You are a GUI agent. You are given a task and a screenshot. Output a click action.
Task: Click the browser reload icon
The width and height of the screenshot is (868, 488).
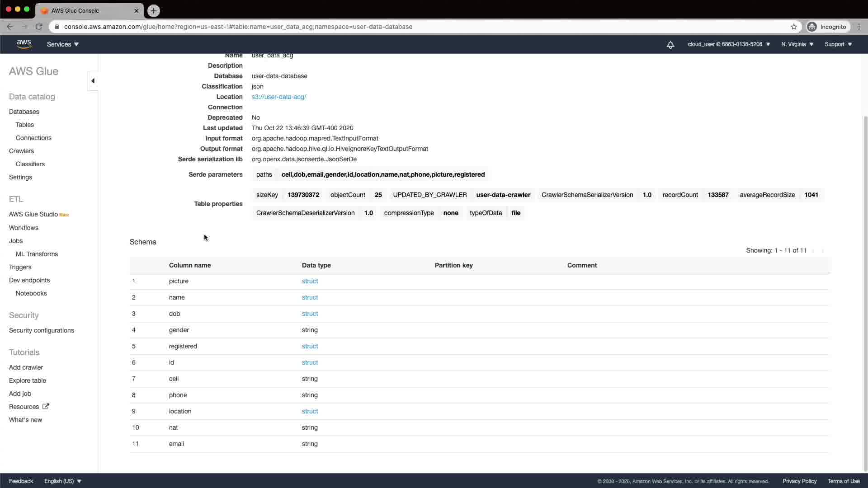click(x=39, y=27)
